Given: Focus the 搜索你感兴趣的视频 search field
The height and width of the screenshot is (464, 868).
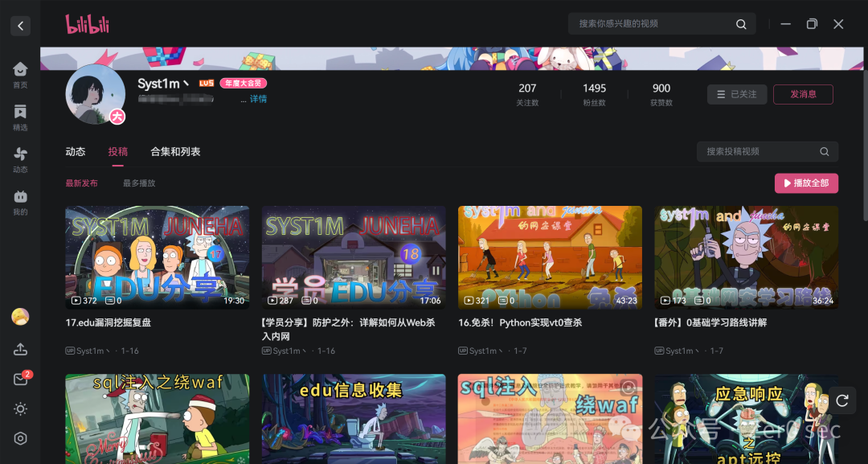Looking at the screenshot, I should pos(661,24).
